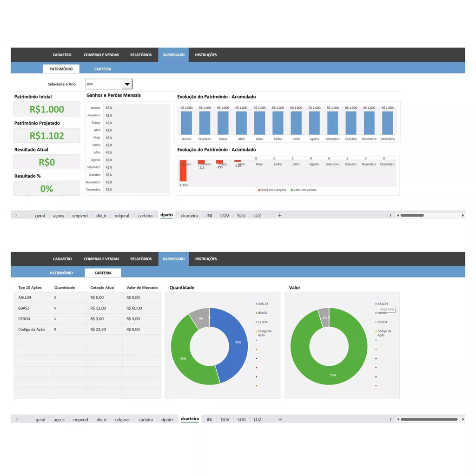Open RELATÓRIOS in the lower navigation bar
Screen dimensions: 476x476
141,259
